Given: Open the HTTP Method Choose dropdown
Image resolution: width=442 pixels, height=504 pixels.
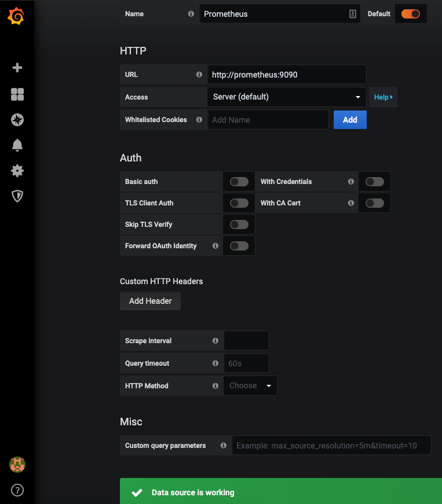Looking at the screenshot, I should click(x=250, y=385).
